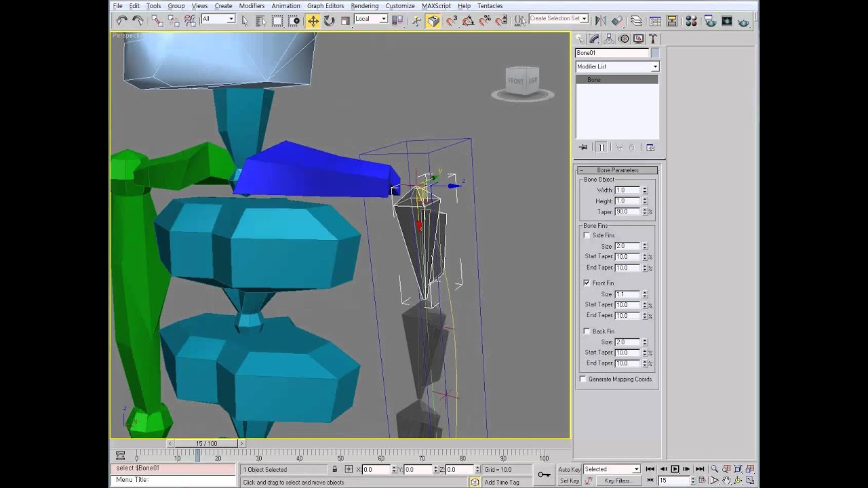Switch to the Create command panel

point(580,39)
